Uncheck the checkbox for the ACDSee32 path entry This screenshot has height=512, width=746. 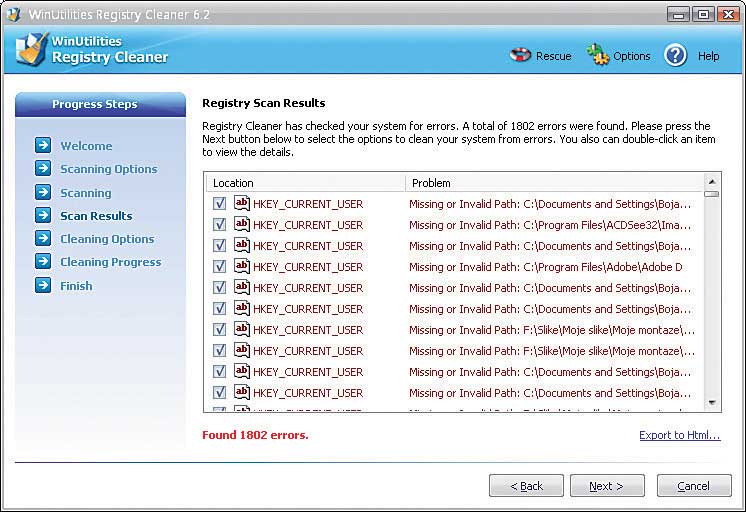click(219, 225)
